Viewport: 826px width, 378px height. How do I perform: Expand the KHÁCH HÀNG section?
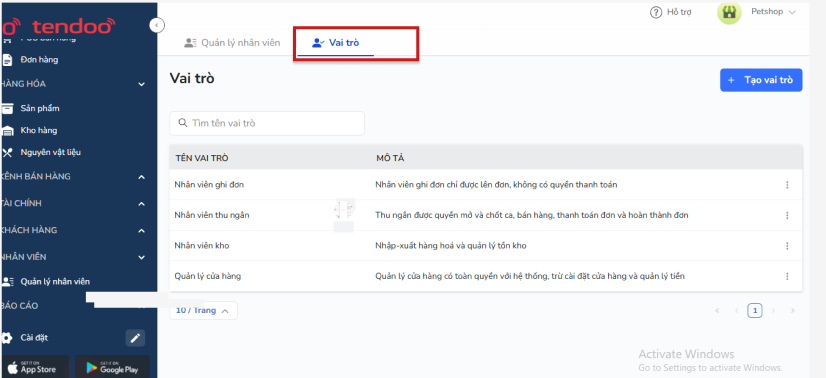click(141, 231)
